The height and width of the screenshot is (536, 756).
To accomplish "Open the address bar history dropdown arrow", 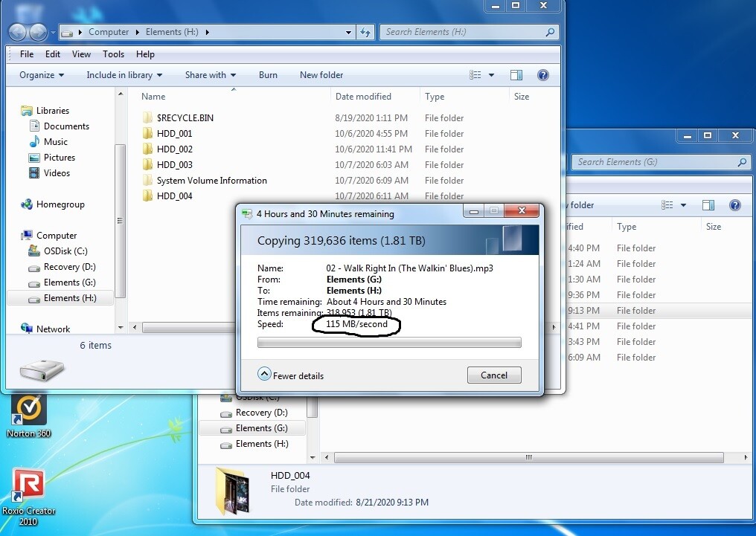I will (x=348, y=33).
